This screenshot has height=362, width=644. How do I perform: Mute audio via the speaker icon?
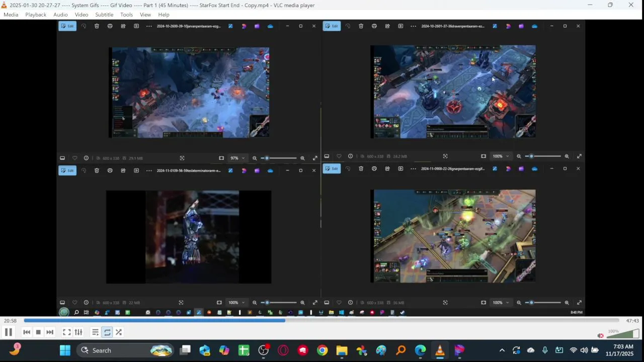[x=600, y=335]
